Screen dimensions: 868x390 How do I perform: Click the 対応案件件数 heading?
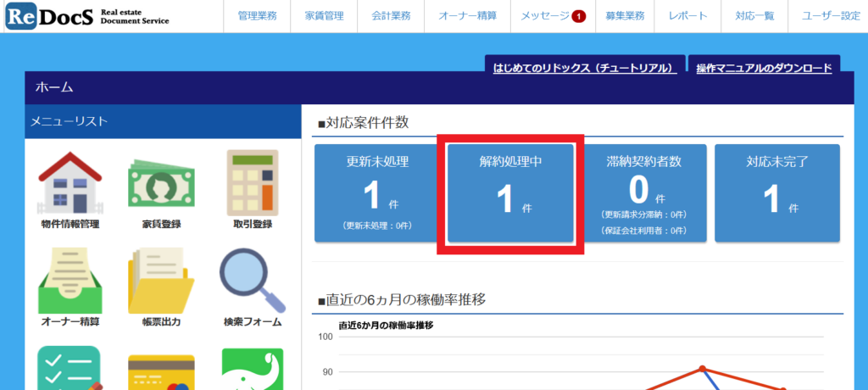coord(364,123)
